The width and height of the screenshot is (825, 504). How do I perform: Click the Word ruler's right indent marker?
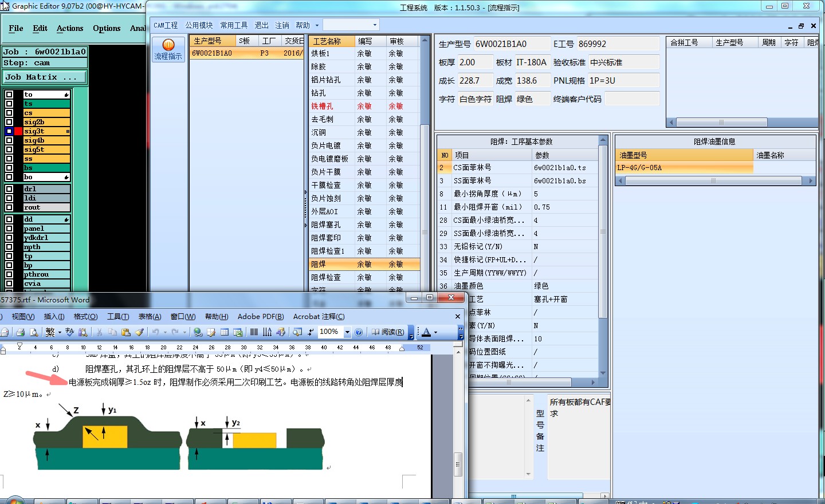point(402,349)
